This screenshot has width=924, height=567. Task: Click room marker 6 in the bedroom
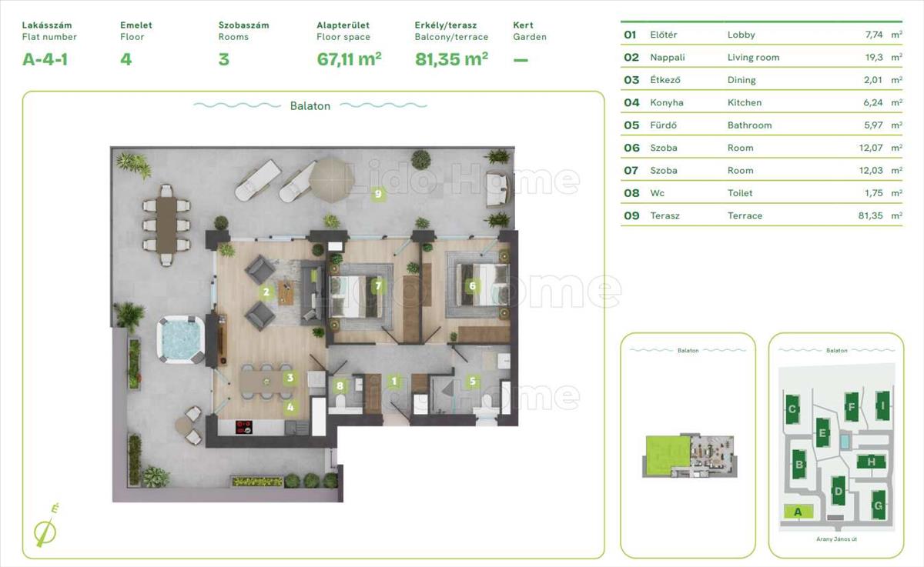click(473, 287)
